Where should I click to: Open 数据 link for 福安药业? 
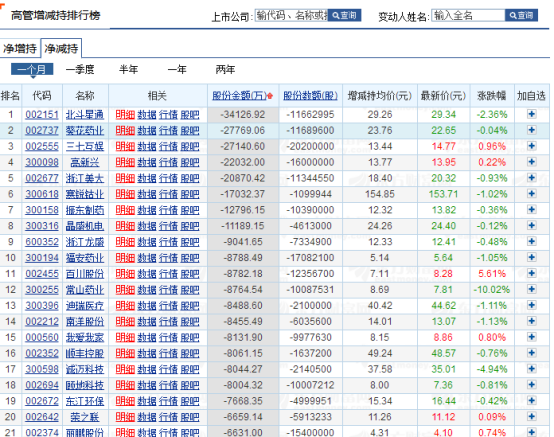pos(147,258)
